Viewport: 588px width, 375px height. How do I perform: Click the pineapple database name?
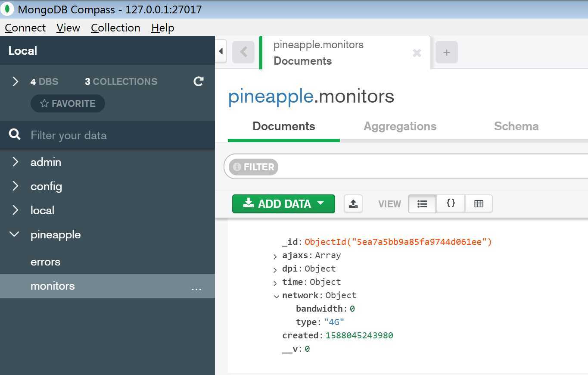(x=56, y=235)
